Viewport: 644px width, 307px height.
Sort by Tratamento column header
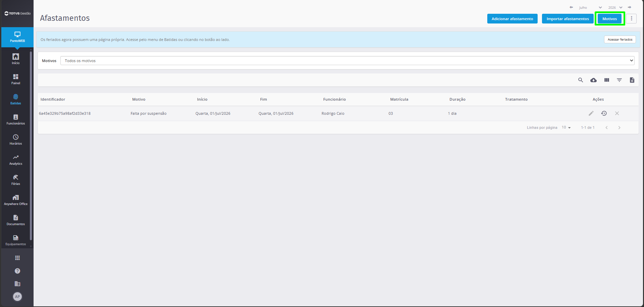[x=516, y=99]
